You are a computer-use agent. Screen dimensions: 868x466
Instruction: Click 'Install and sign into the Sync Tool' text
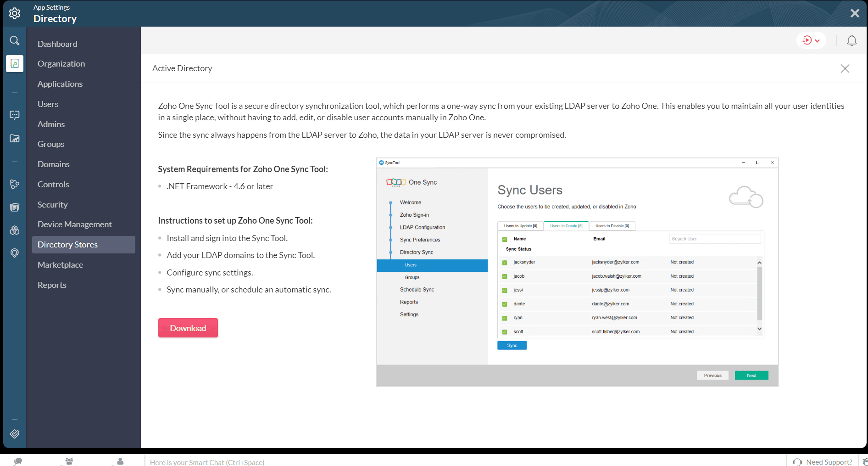(227, 238)
